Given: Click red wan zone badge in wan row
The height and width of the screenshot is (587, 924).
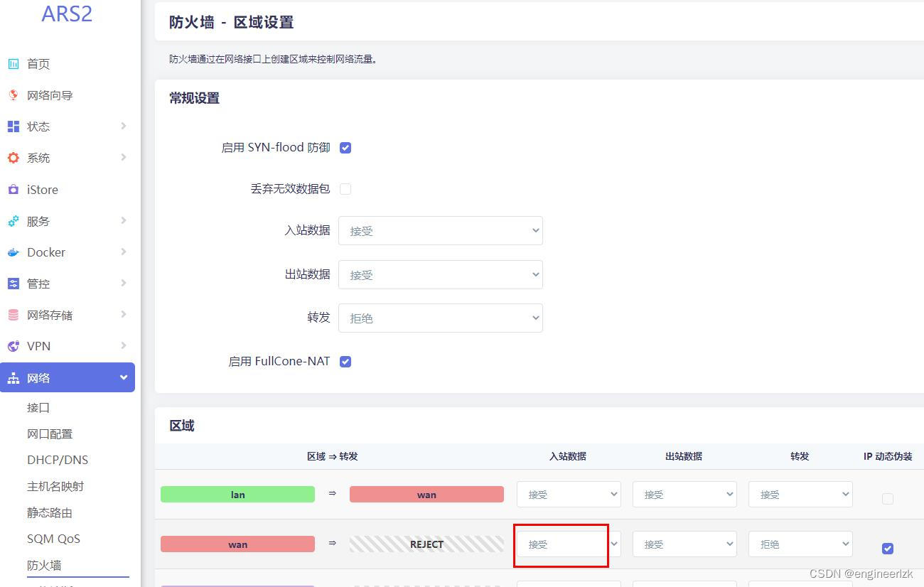Looking at the screenshot, I should [237, 544].
